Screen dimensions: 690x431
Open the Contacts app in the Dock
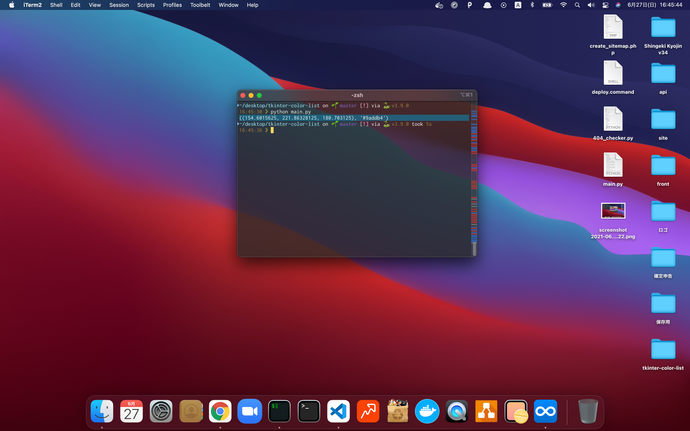pyautogui.click(x=191, y=411)
